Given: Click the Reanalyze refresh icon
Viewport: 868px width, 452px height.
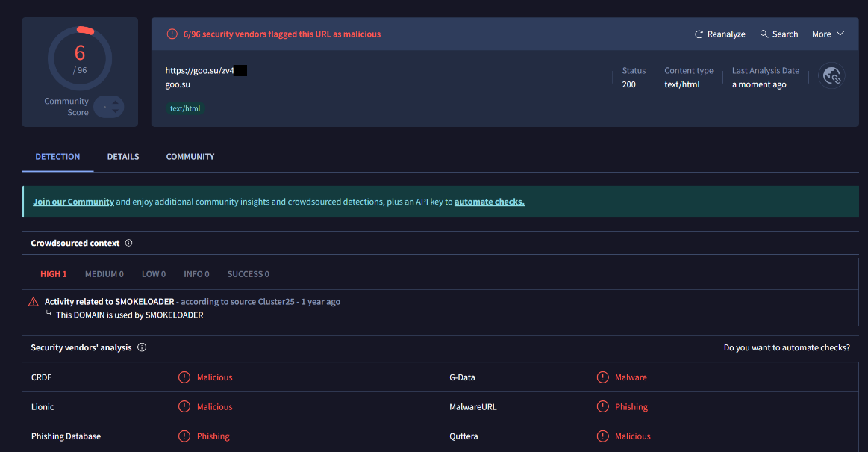Looking at the screenshot, I should coord(699,34).
